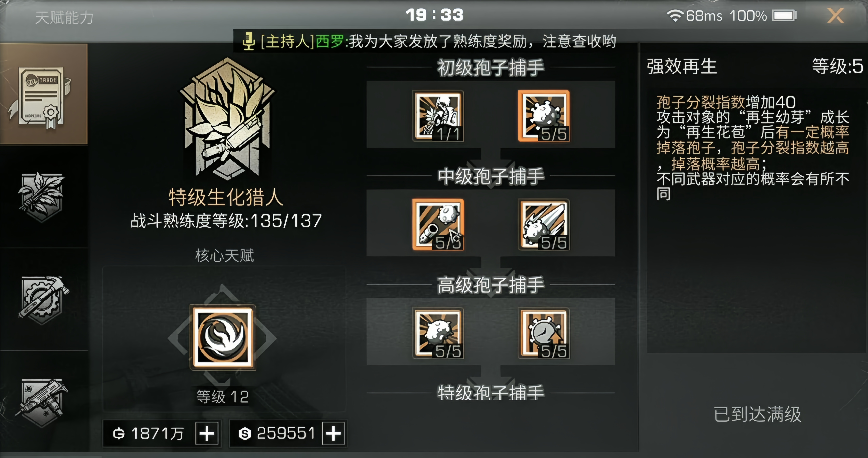868x458 pixels.
Task: Tap the microphone icon in the announcement bar
Action: point(248,41)
